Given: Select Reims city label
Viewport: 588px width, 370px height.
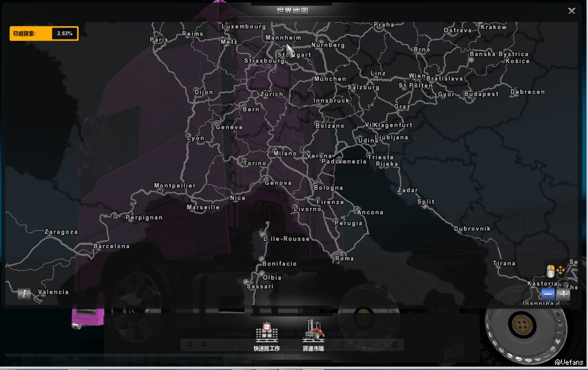Looking at the screenshot, I should 193,34.
